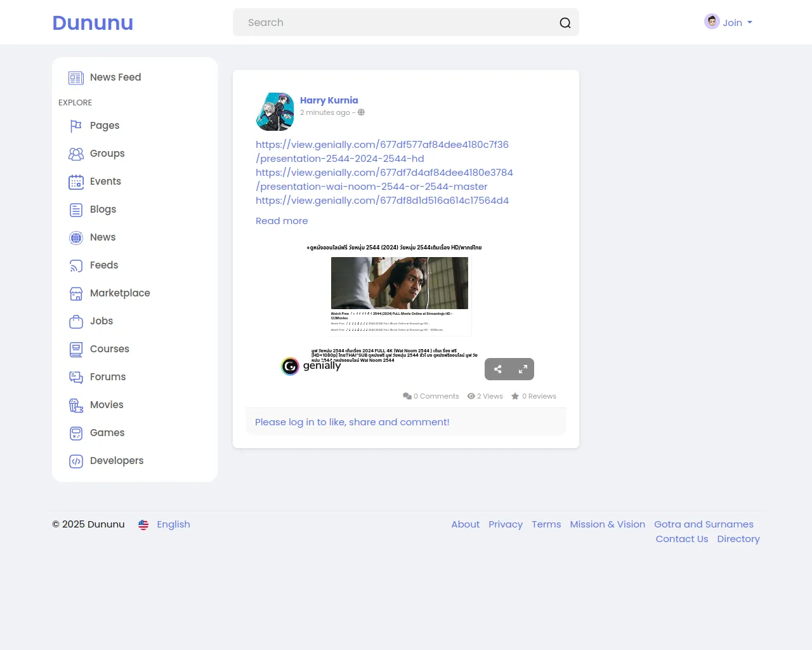812x650 pixels.
Task: Click the search magnifier icon
Action: coord(565,23)
